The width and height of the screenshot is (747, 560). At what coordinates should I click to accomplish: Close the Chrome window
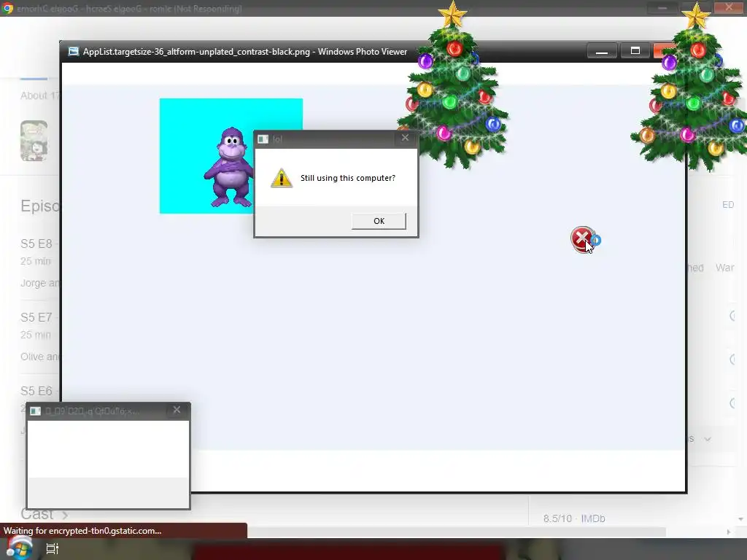[x=729, y=7]
